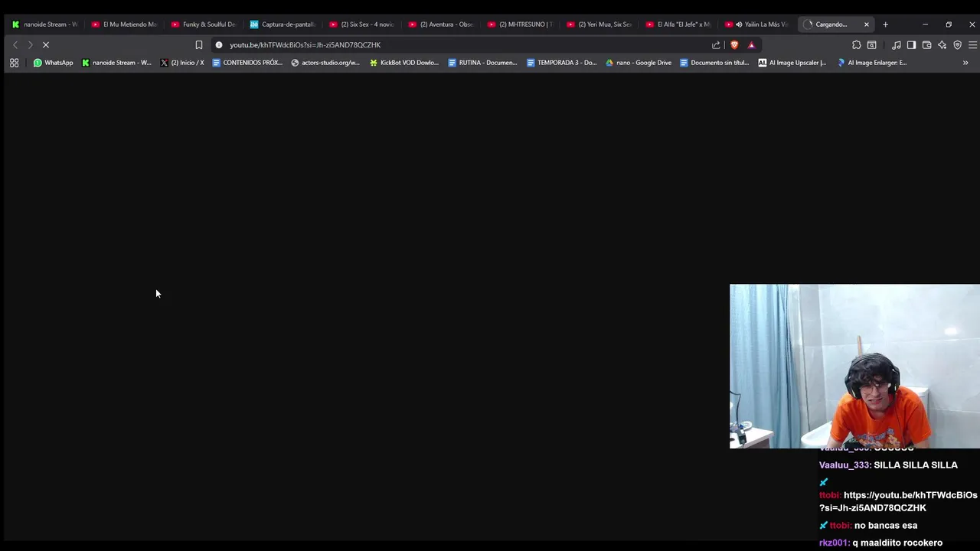Click 'SILLA SILLA SILLA' chat message
980x551 pixels.
pos(916,465)
